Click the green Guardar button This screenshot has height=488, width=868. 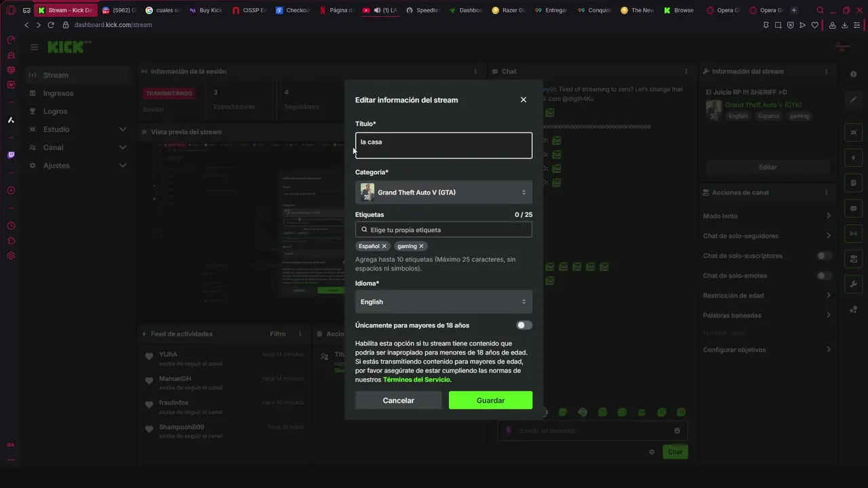point(490,401)
